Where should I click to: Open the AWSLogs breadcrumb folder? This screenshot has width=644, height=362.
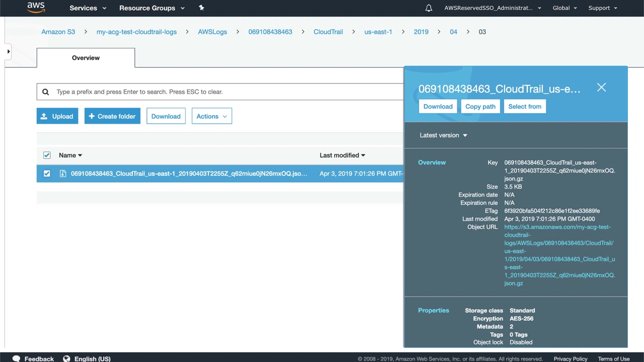pos(212,32)
